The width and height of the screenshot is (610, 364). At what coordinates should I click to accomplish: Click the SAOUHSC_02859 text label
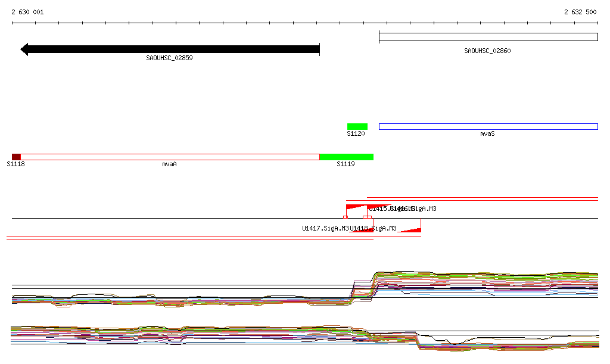(170, 58)
